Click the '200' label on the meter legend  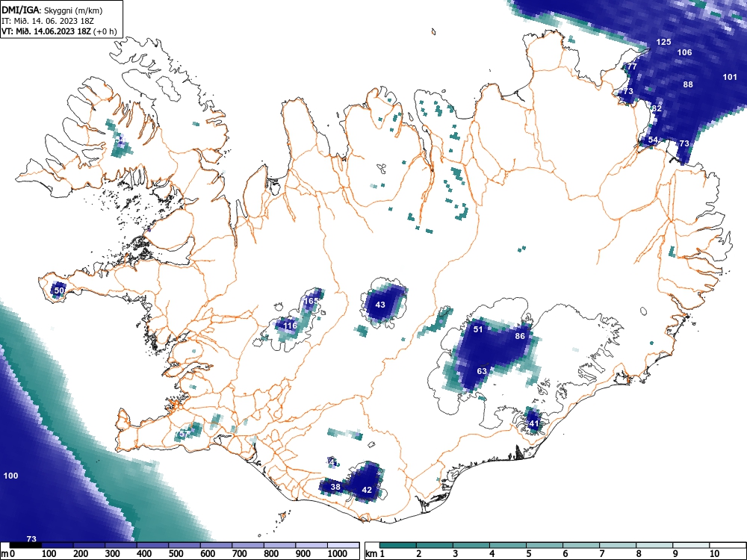tap(81, 554)
